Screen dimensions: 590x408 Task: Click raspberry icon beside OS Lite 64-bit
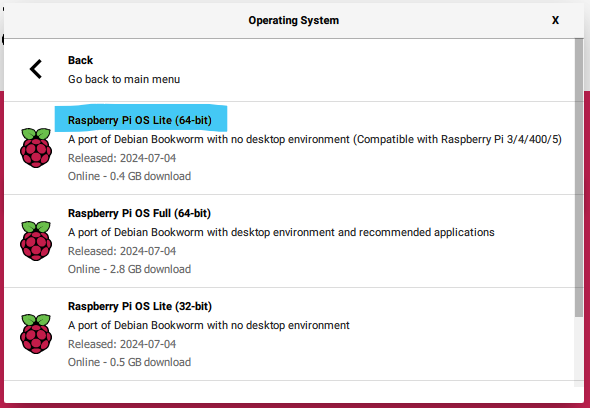point(36,148)
